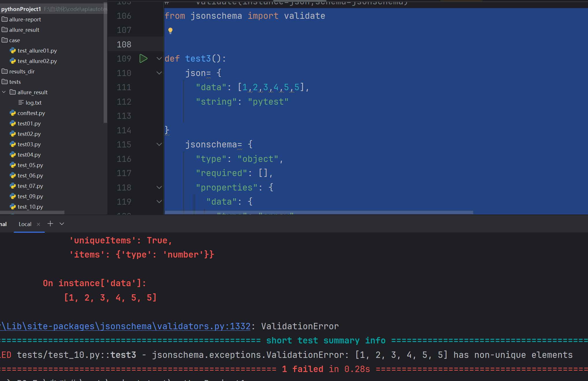588x381 pixels.
Task: Click line number 108 in the gutter
Action: coord(124,45)
